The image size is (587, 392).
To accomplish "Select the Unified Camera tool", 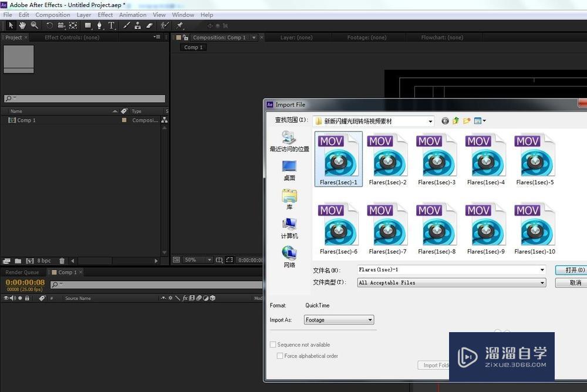I will 62,25.
